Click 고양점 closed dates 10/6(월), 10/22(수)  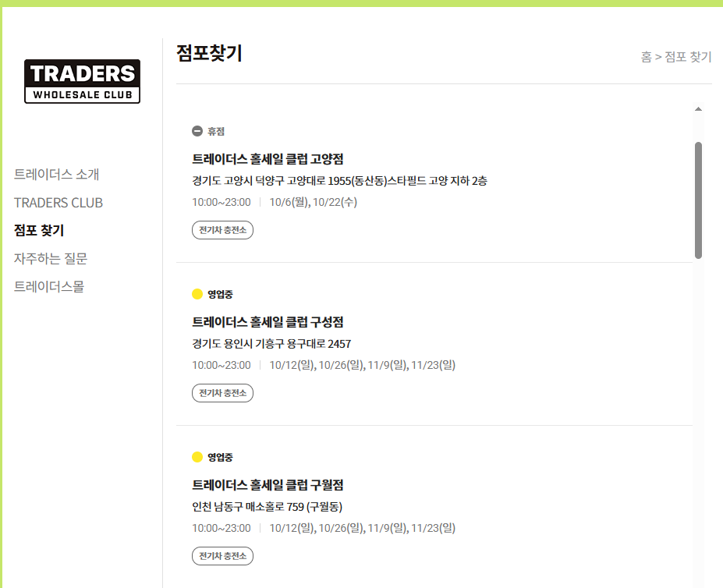tap(313, 202)
